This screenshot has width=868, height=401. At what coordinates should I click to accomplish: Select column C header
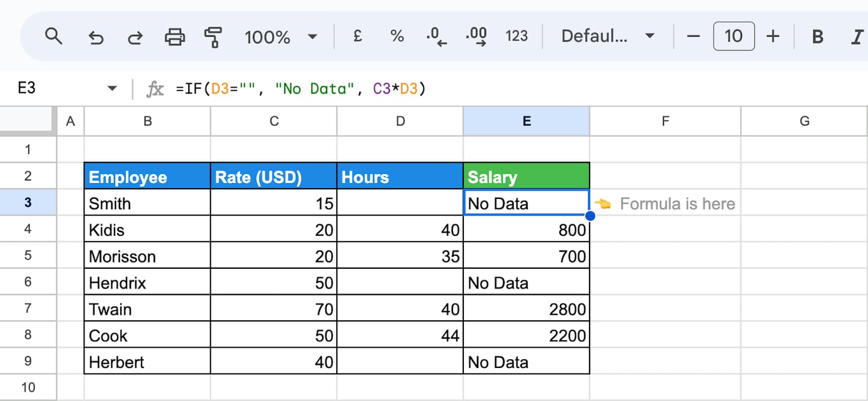274,121
